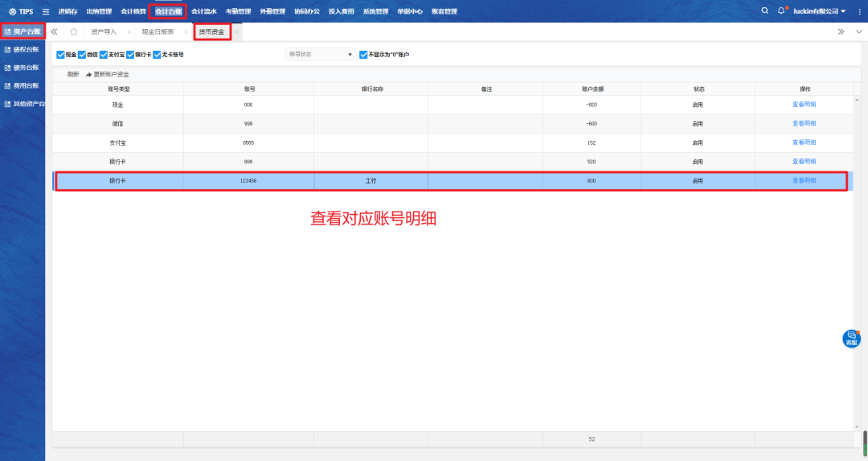Open the 客服 customer service chat bubble
This screenshot has height=461, width=868.
(x=851, y=339)
